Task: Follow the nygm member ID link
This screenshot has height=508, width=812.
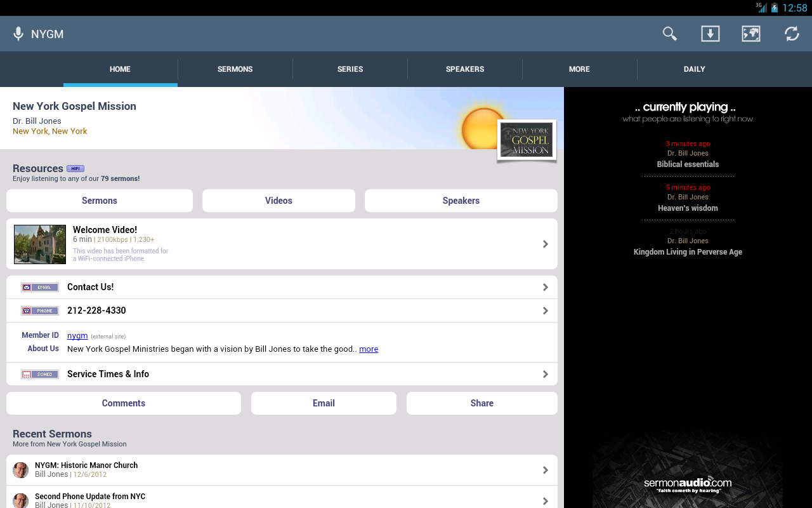Action: tap(77, 335)
